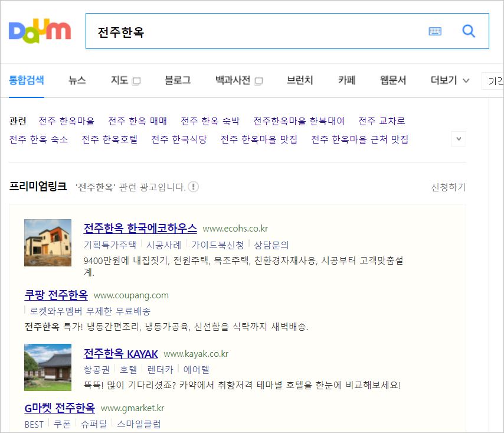
Task: Open the 전주한옥 한국에코하우스 ad link
Action: (x=139, y=228)
